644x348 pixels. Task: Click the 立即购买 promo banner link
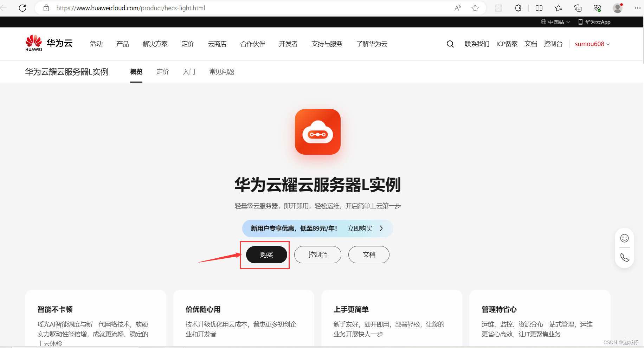[360, 228]
